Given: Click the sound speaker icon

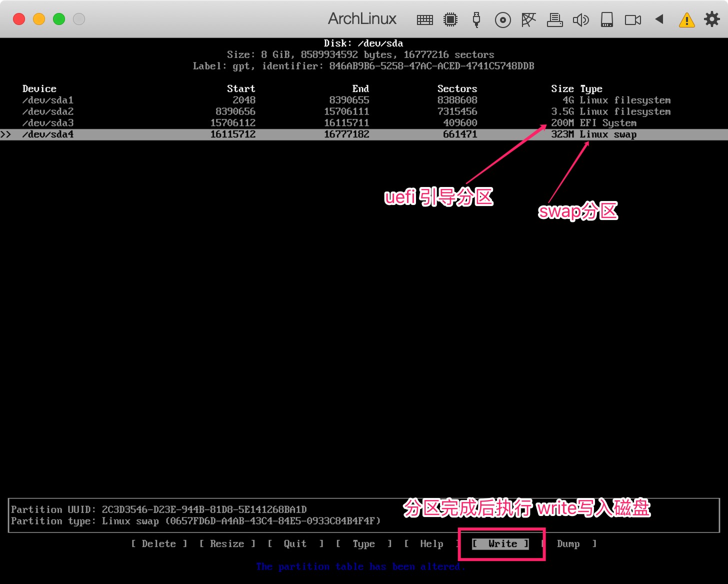Looking at the screenshot, I should 580,20.
